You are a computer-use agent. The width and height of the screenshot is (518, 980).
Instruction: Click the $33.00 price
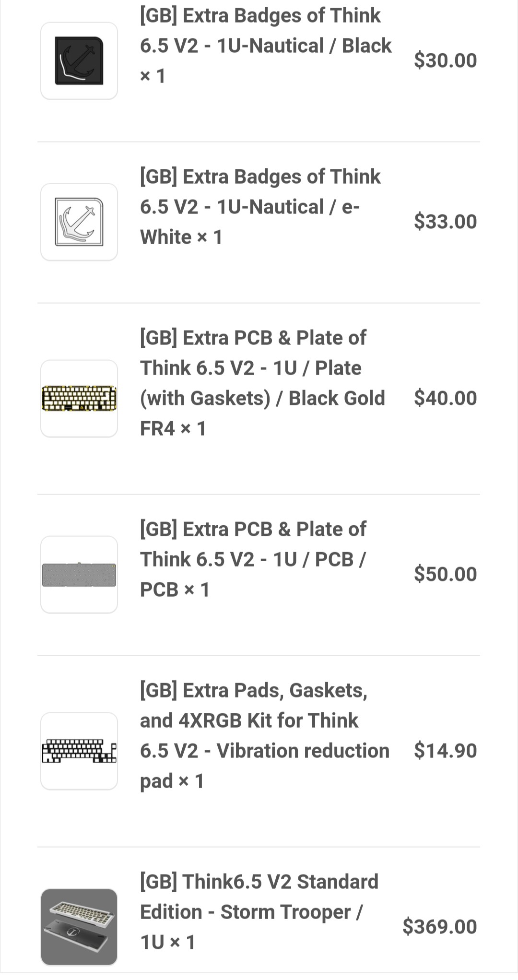[x=446, y=222]
